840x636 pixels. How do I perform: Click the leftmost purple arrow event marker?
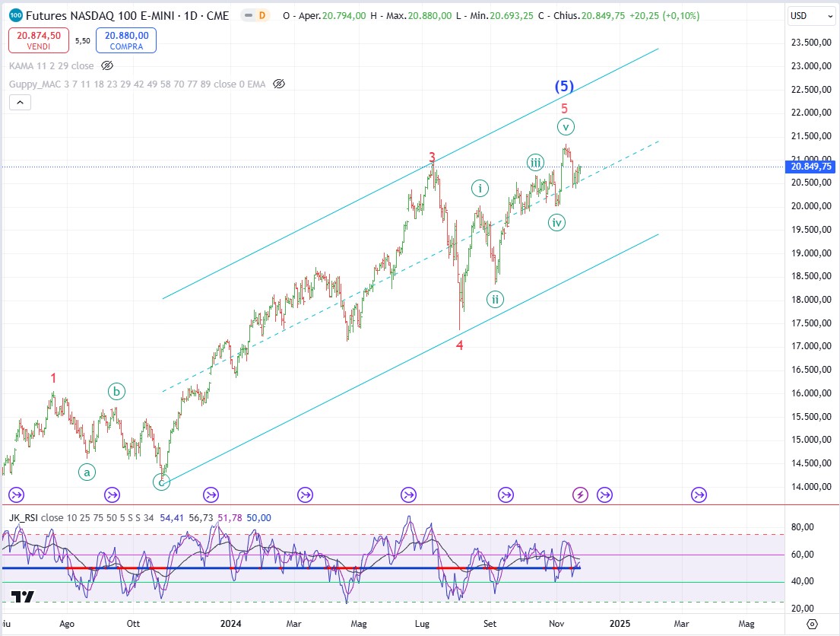[16, 494]
